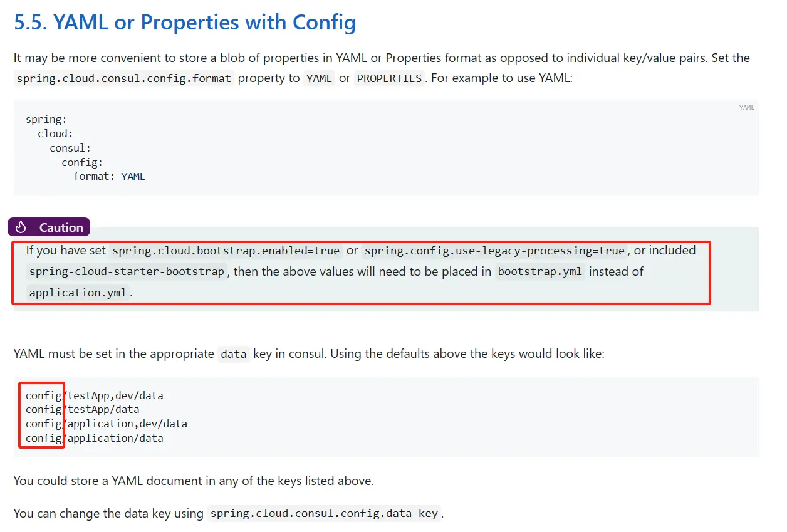
Task: Click the 'config/testApp,dev/data' key line
Action: click(94, 395)
